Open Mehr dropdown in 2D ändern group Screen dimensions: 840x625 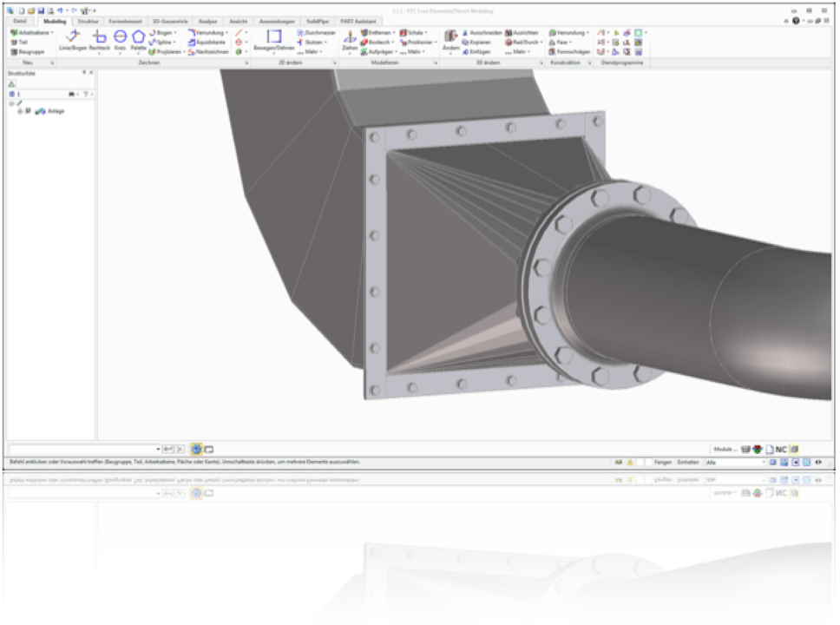310,52
